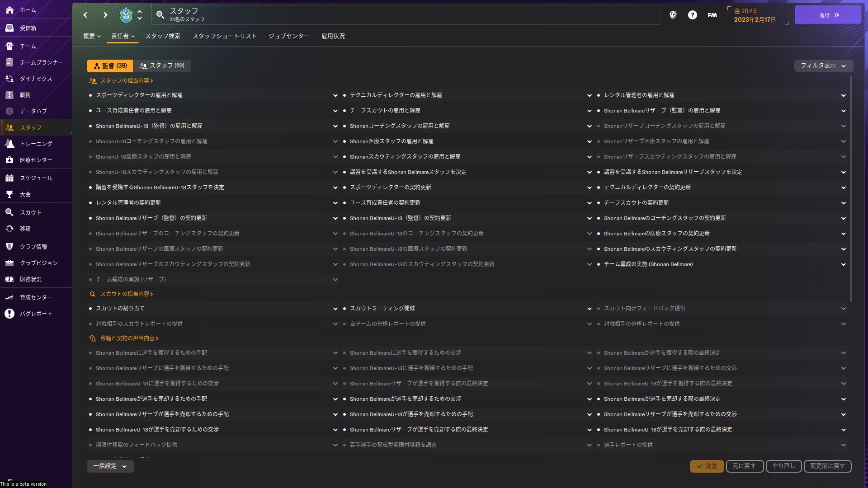
Task: Click the vertical scrollbar of the responsibilities list
Action: pyautogui.click(x=851, y=190)
